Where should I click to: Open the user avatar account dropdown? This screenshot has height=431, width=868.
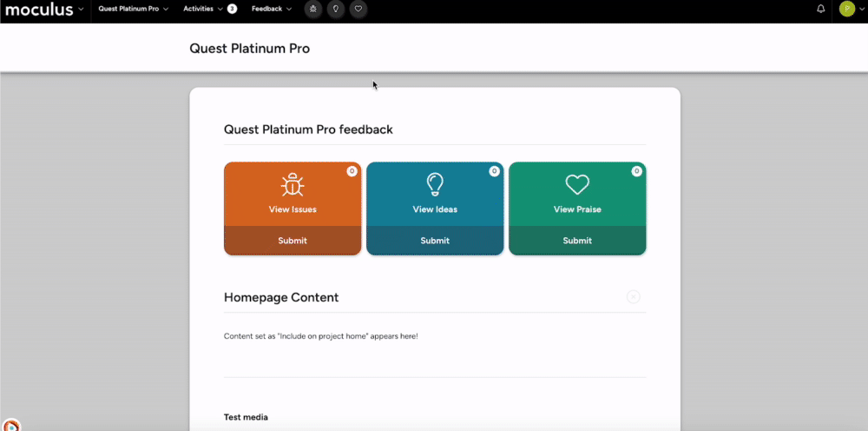[x=852, y=9]
